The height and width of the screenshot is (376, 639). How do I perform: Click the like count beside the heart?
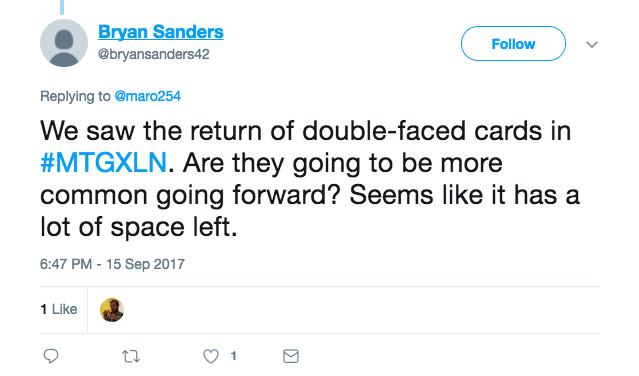click(234, 356)
